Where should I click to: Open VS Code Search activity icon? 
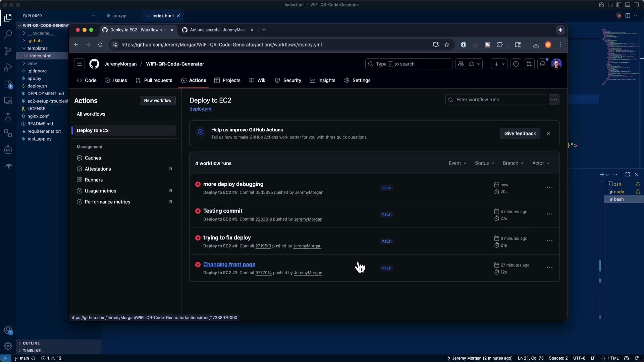[x=8, y=34]
